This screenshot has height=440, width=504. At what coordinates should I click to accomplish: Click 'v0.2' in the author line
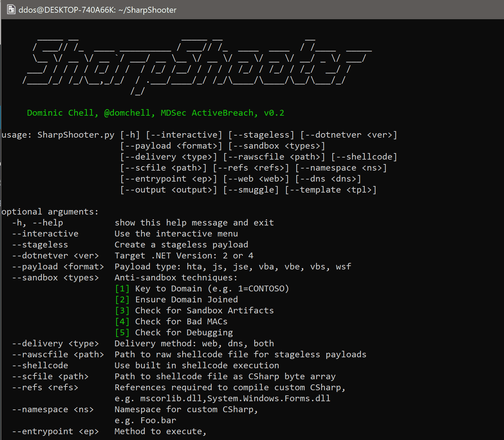coord(274,113)
